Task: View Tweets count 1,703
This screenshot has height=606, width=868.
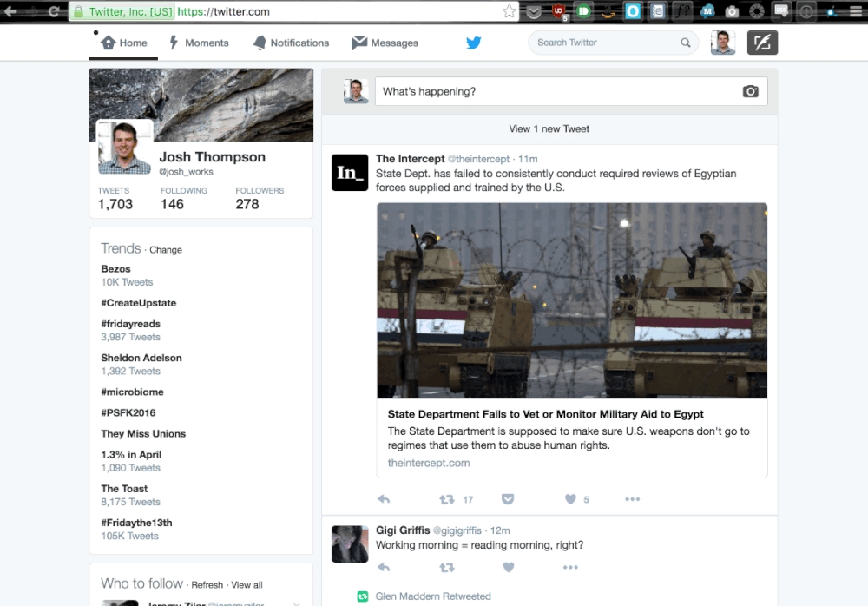Action: pos(115,198)
